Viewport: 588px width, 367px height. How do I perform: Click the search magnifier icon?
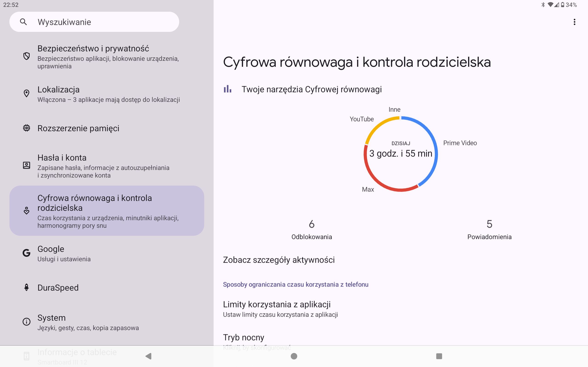pyautogui.click(x=23, y=22)
